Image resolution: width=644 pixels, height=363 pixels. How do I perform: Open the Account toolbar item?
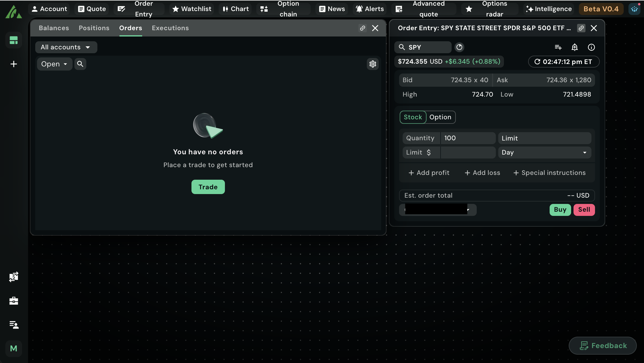pyautogui.click(x=49, y=9)
